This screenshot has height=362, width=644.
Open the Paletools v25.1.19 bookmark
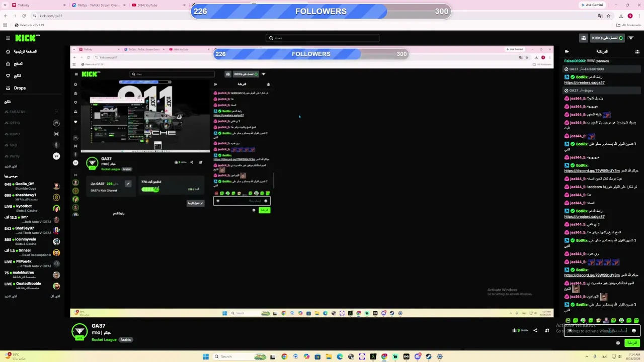point(30,25)
